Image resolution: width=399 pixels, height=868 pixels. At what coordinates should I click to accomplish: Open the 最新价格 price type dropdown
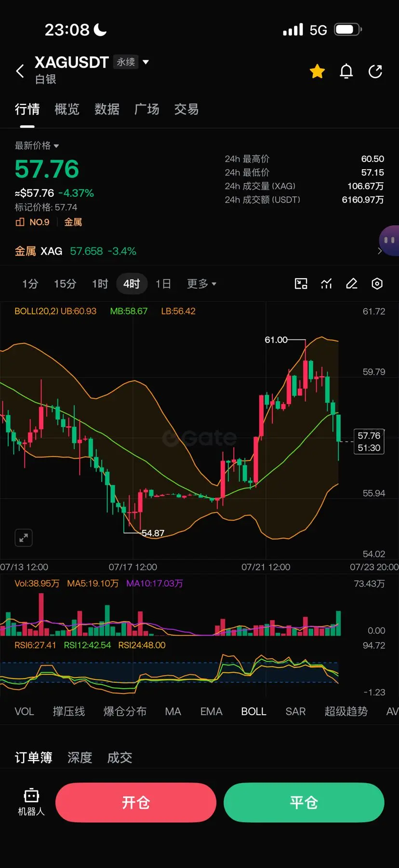point(37,146)
